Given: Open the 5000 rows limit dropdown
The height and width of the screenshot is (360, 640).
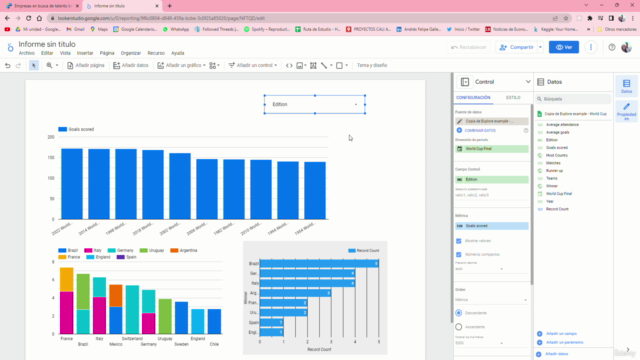Looking at the screenshot, I should 479,343.
